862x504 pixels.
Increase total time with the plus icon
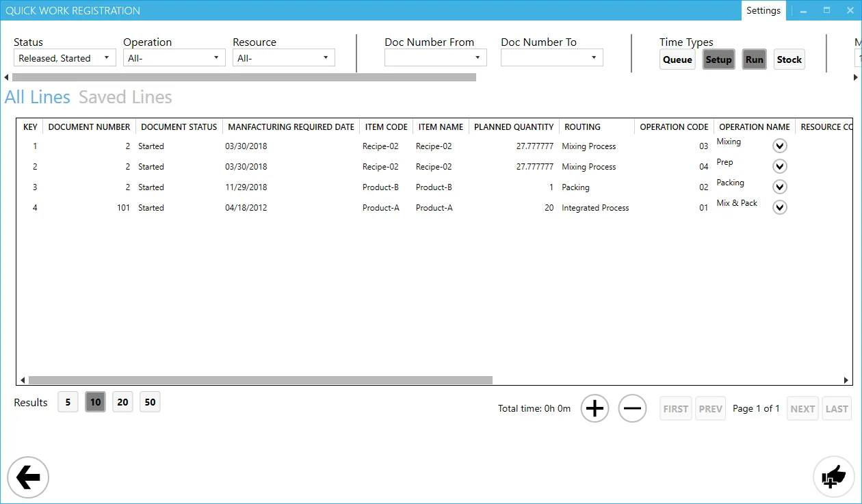coord(594,408)
